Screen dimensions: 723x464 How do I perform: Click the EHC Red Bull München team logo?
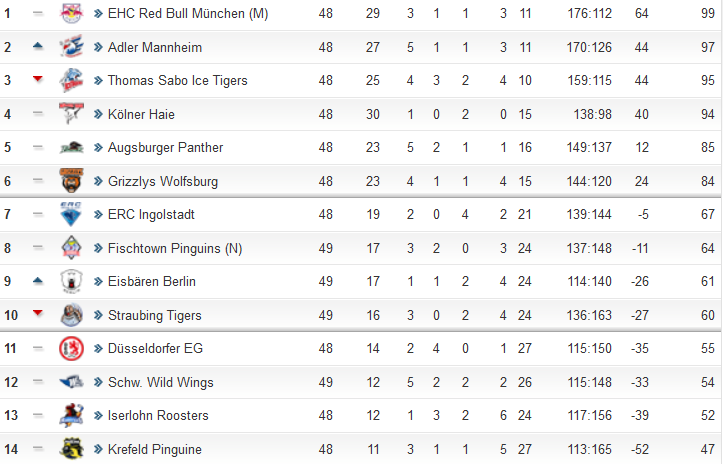point(71,13)
